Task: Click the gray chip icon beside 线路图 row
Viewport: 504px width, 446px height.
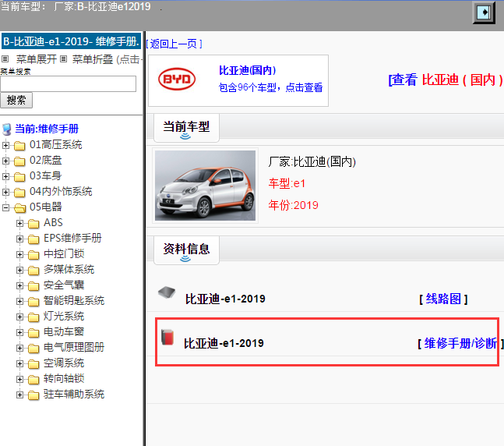Action: point(167,292)
